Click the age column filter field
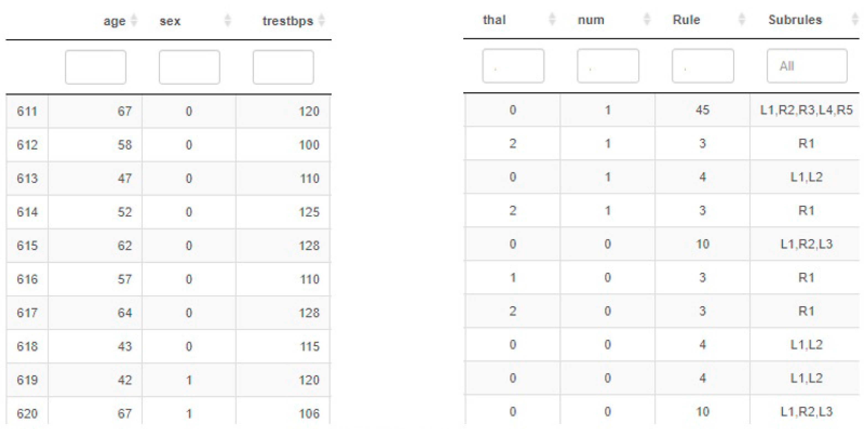 [96, 67]
